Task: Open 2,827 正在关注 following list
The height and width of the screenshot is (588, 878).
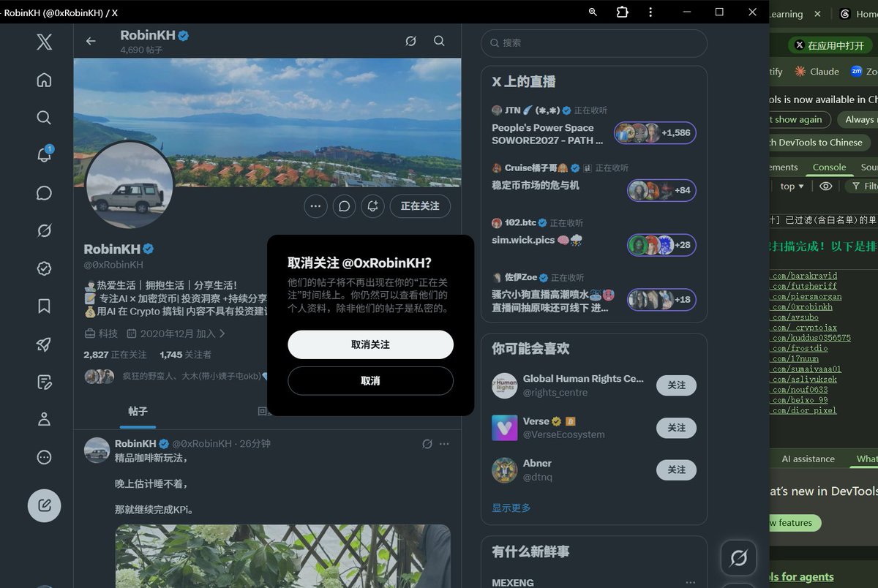Action: [x=115, y=355]
